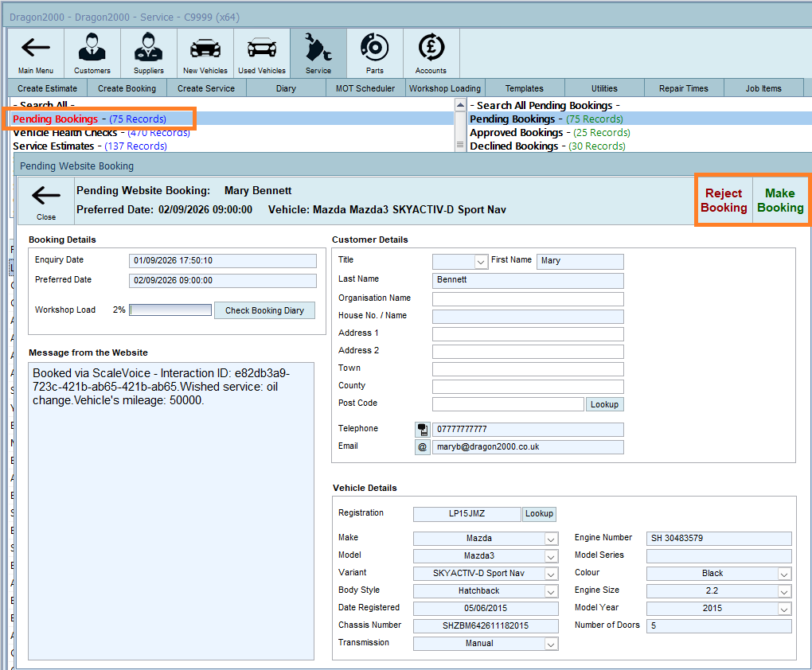Click the Email address field

tap(528, 447)
